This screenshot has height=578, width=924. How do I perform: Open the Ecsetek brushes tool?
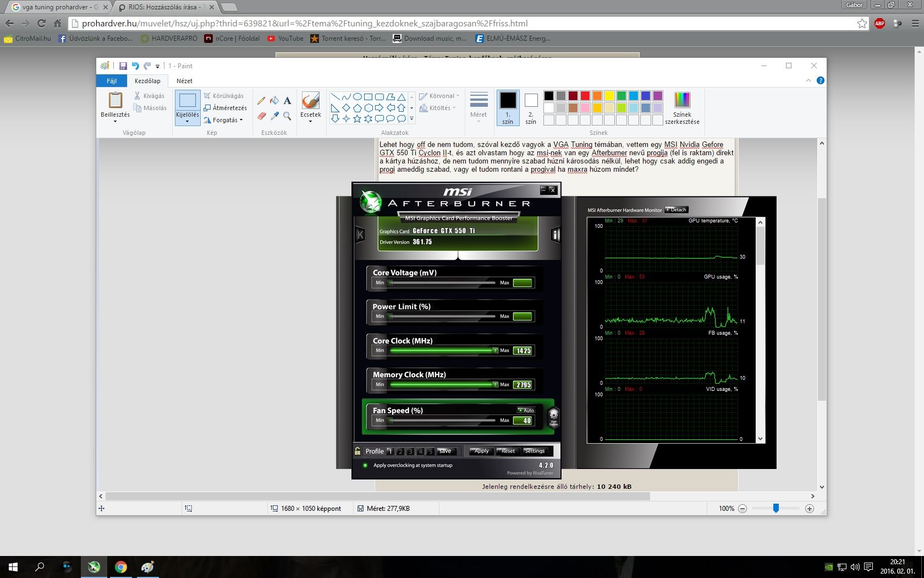click(x=311, y=101)
